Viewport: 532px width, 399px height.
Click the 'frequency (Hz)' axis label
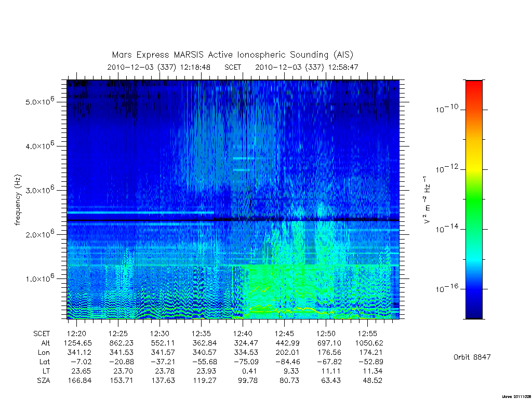pos(18,200)
